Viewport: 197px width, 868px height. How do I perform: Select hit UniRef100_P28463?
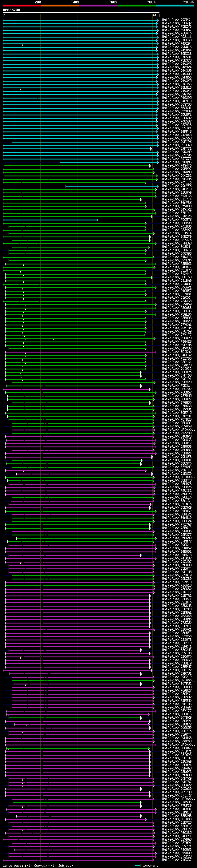tap(177, 230)
